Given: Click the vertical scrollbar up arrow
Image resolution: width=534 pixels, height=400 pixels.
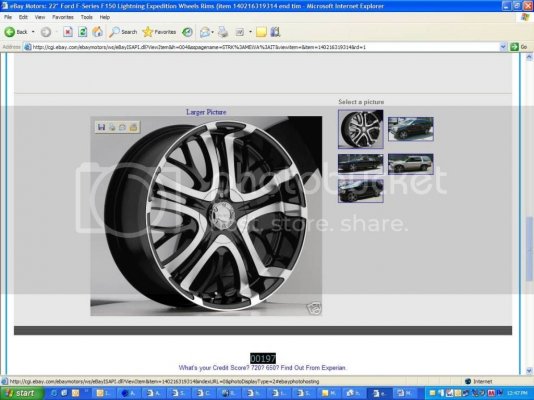Looking at the screenshot, I should pos(529,57).
